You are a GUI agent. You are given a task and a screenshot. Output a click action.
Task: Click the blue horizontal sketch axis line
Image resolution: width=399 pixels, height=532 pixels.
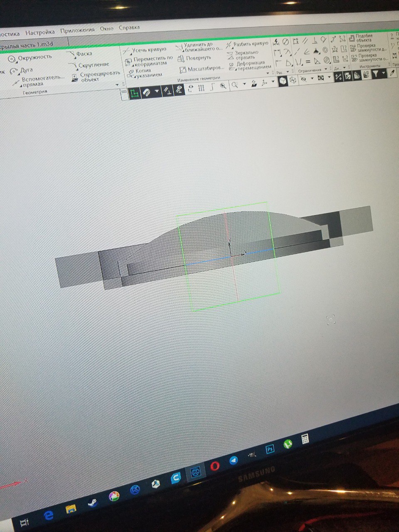pyautogui.click(x=229, y=257)
